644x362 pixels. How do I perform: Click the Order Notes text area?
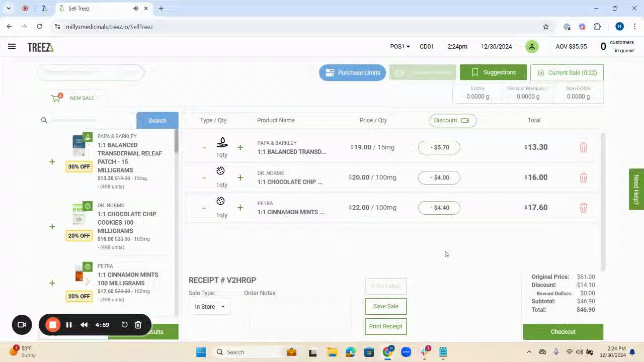pos(298,317)
